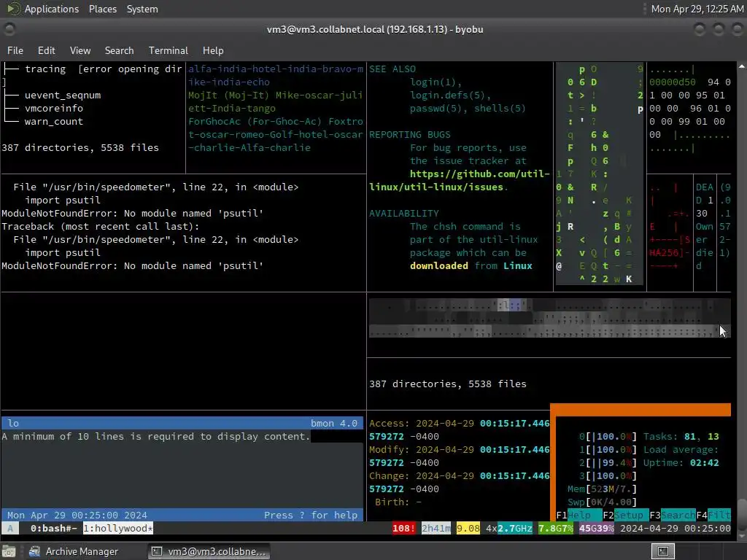Open the Help menu
Image resolution: width=747 pixels, height=560 pixels.
[x=213, y=50]
